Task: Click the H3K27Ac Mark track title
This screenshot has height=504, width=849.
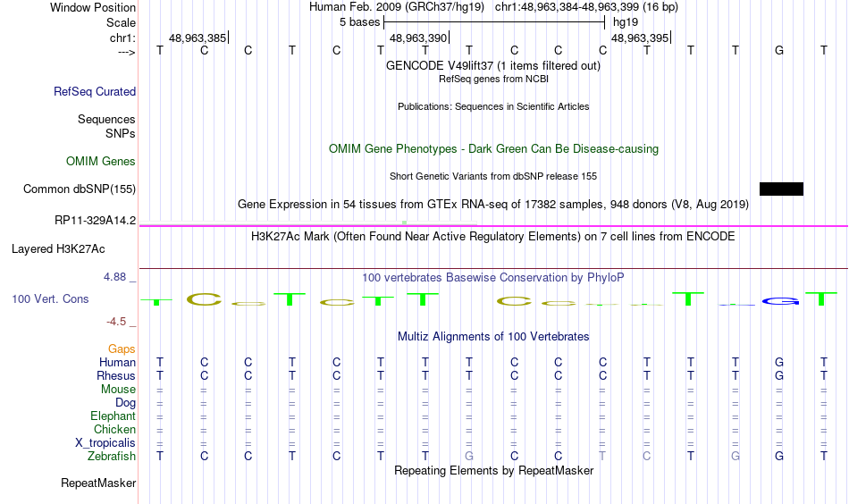Action: 493,237
